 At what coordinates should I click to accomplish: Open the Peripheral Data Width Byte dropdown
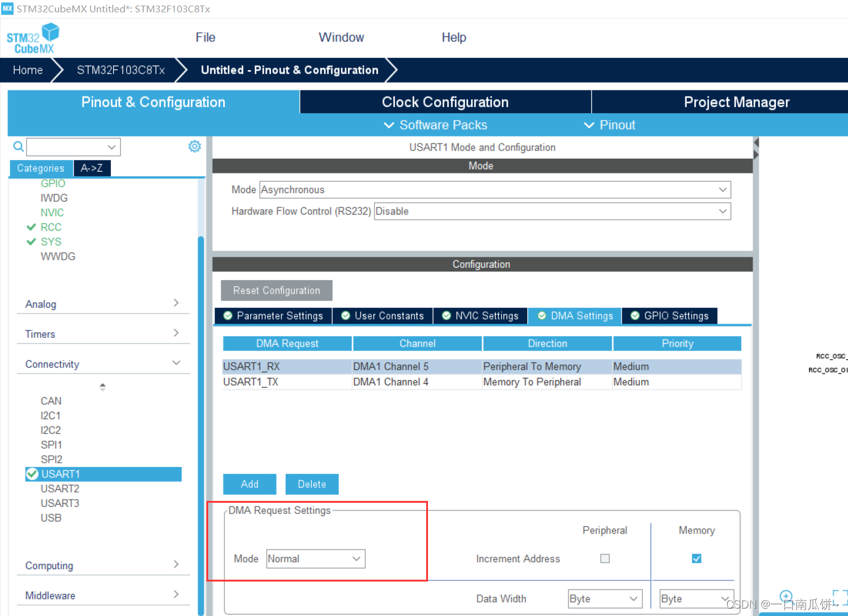(605, 599)
